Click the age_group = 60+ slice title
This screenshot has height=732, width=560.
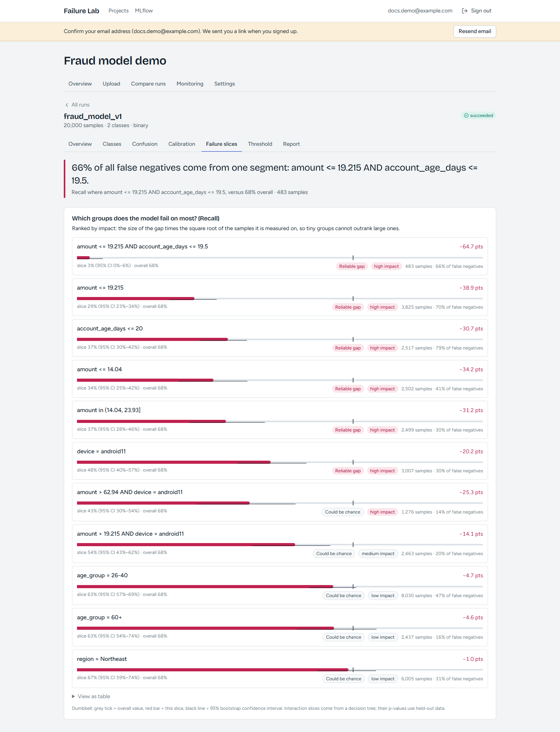pyautogui.click(x=99, y=618)
